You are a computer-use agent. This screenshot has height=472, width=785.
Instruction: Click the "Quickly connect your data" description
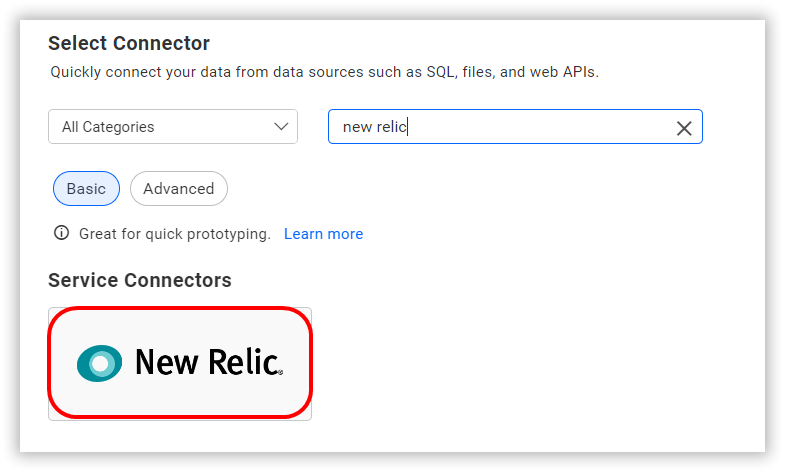coord(324,72)
